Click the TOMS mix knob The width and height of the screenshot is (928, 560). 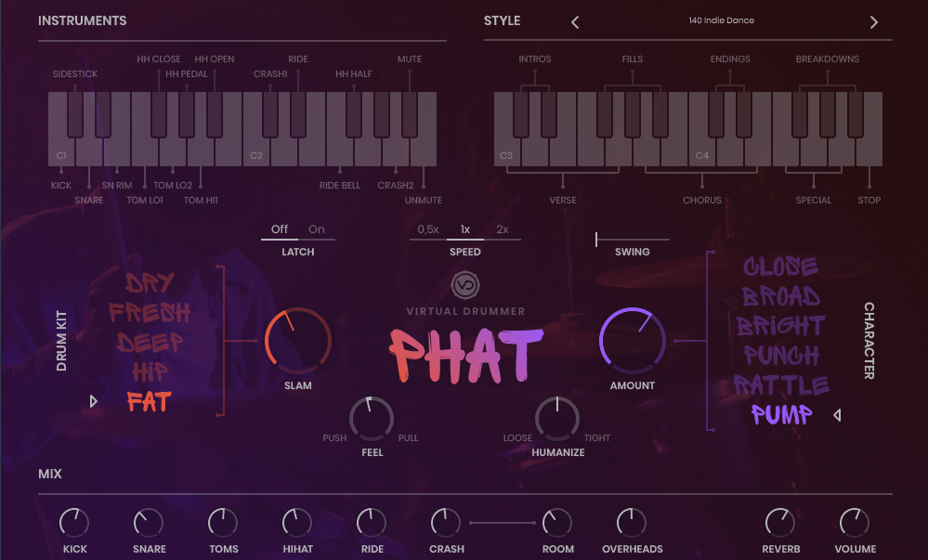tap(223, 523)
